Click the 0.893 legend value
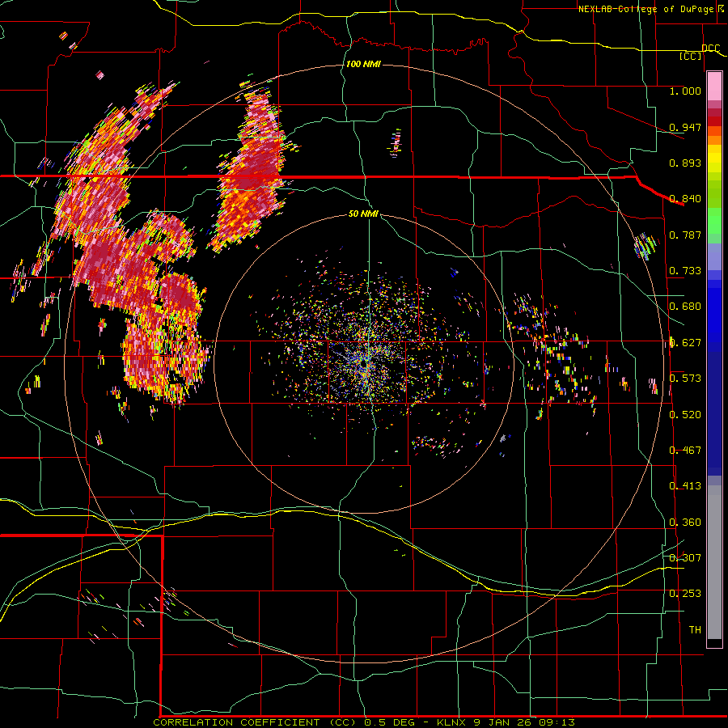728x728 pixels. point(685,163)
